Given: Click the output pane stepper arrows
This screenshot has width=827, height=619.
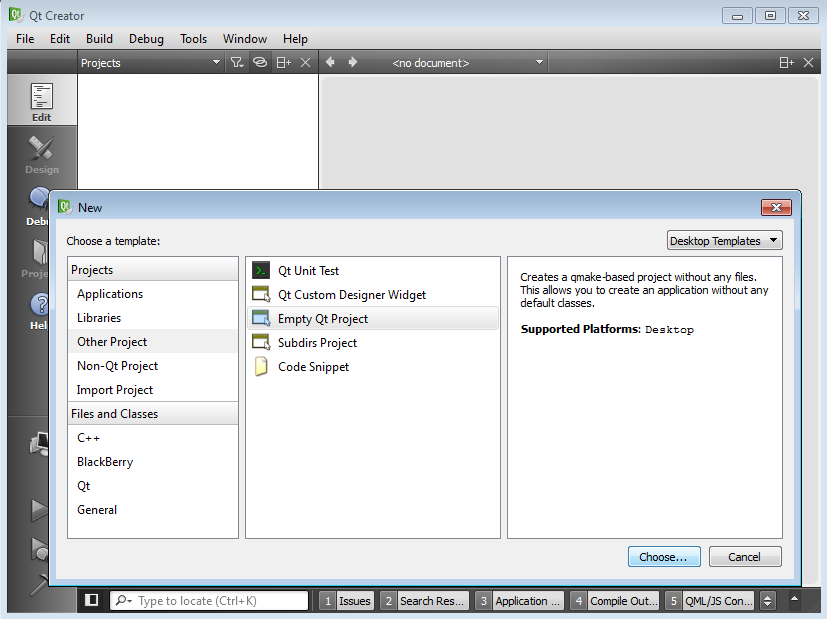Looking at the screenshot, I should click(768, 601).
